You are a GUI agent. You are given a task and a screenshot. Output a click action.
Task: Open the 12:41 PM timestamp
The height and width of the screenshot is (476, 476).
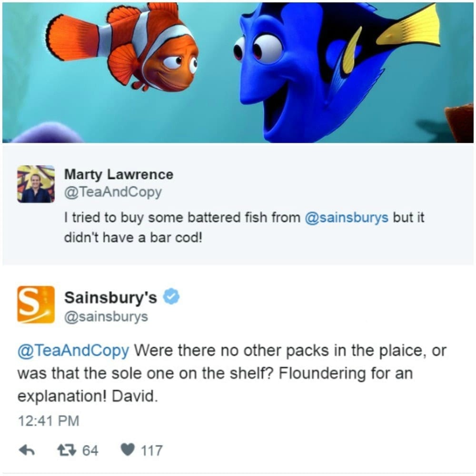pyautogui.click(x=49, y=421)
